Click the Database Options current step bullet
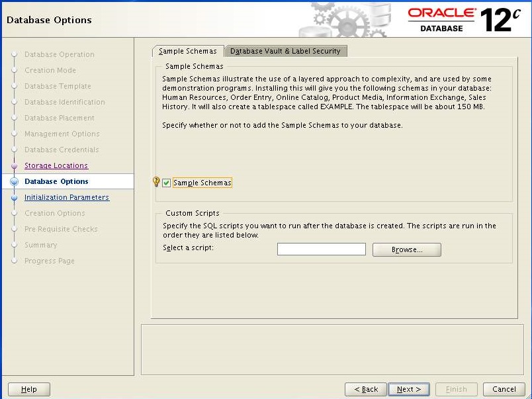This screenshot has width=532, height=399. pyautogui.click(x=15, y=181)
